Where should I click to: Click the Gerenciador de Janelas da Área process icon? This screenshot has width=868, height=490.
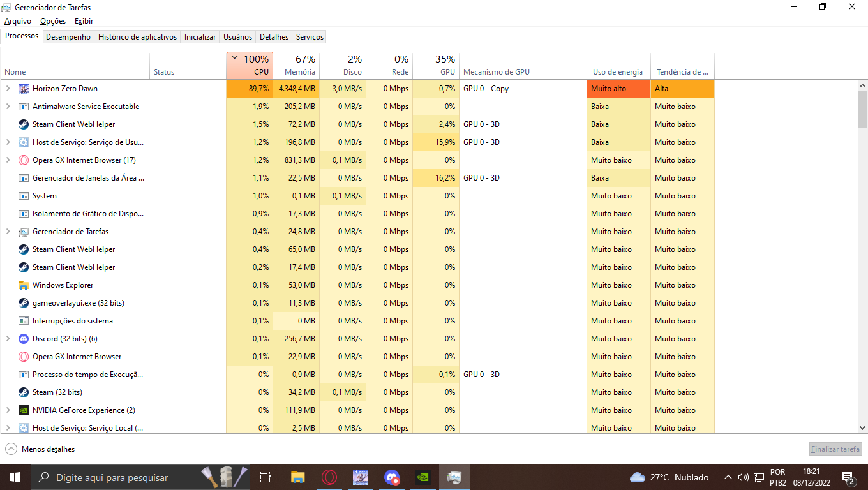click(24, 178)
